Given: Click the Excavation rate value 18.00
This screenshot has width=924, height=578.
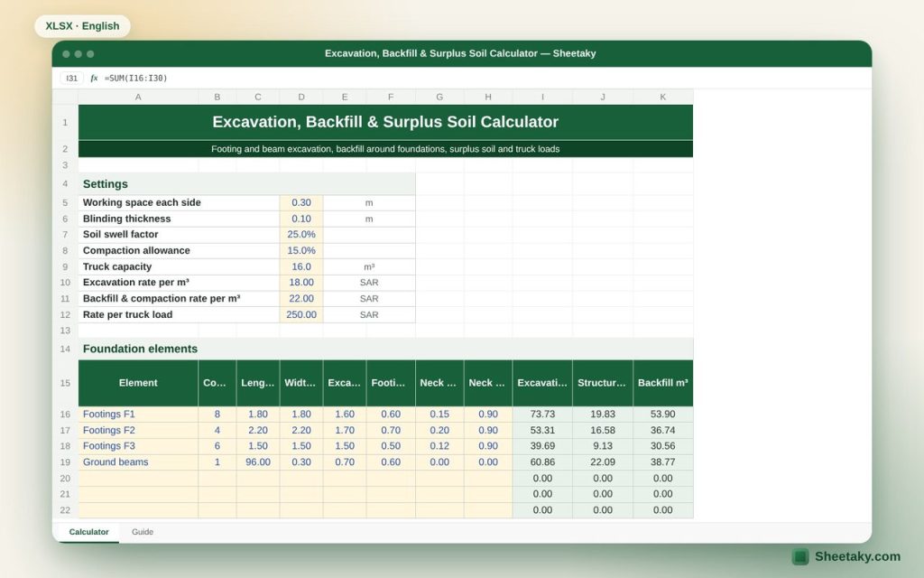Looking at the screenshot, I should [301, 283].
